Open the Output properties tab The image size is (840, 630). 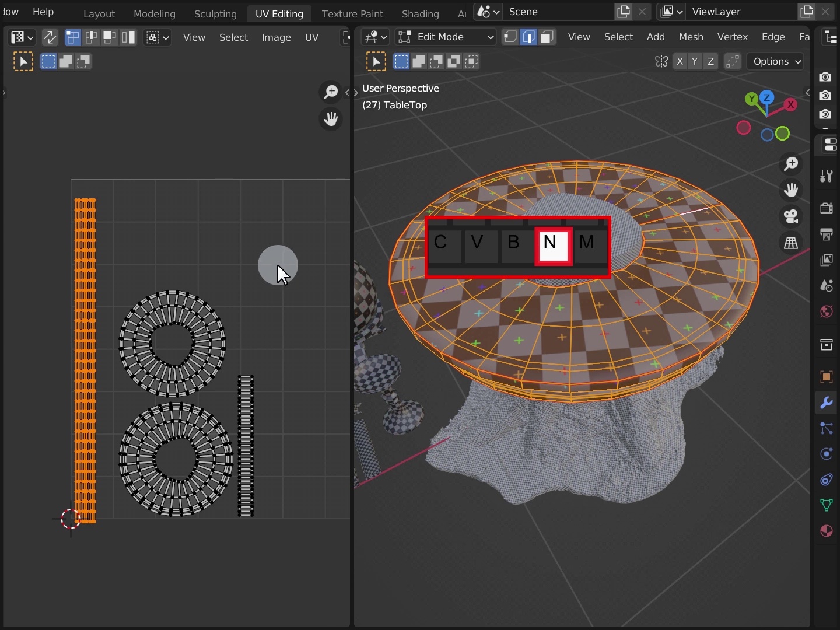point(827,235)
